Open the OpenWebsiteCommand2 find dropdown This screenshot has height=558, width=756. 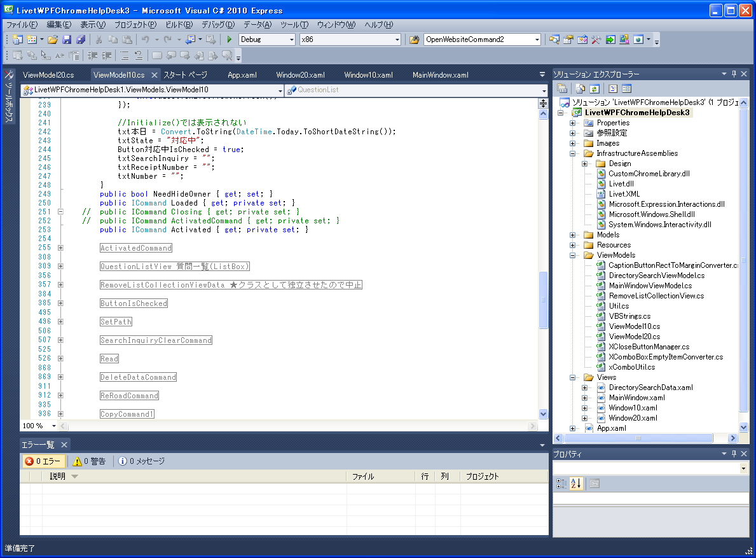tap(537, 39)
